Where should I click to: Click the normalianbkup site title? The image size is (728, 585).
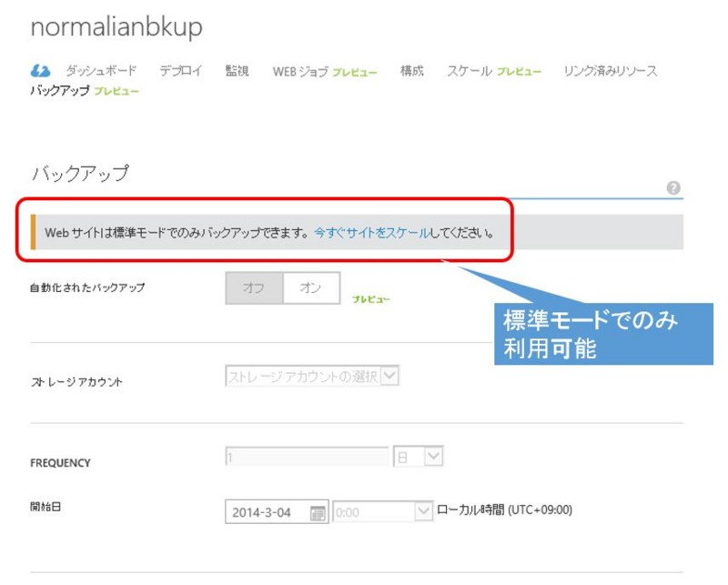click(116, 26)
